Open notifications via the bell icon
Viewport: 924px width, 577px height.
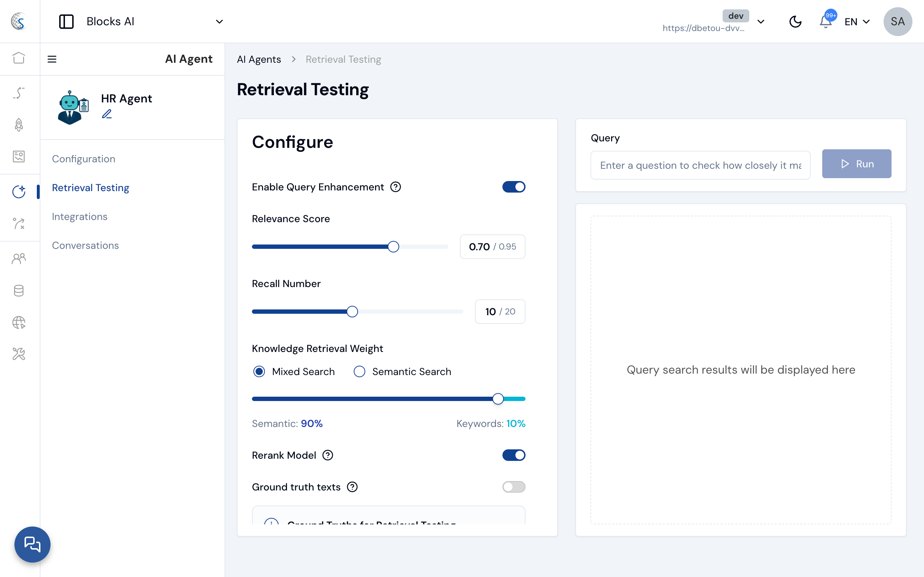826,21
